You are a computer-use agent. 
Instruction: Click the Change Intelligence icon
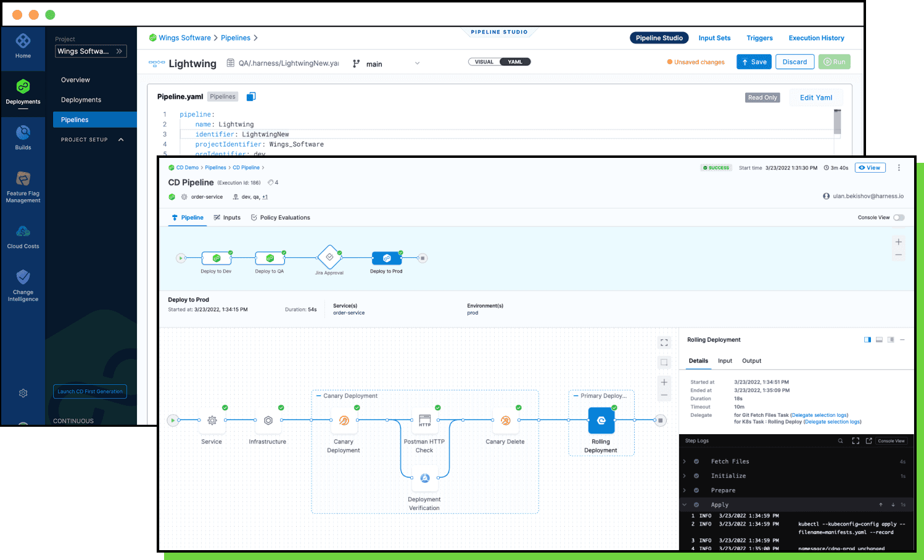pos(23,278)
